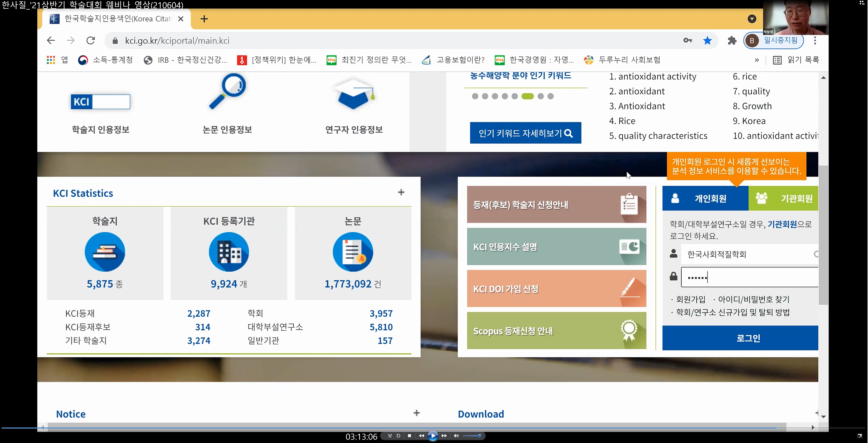Toggle the bookmark star
The image size is (868, 443).
(708, 40)
